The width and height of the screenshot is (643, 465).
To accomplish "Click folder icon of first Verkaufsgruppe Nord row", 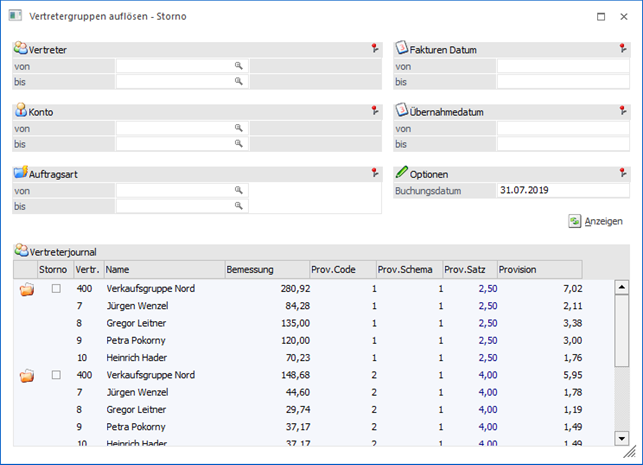I will [27, 290].
